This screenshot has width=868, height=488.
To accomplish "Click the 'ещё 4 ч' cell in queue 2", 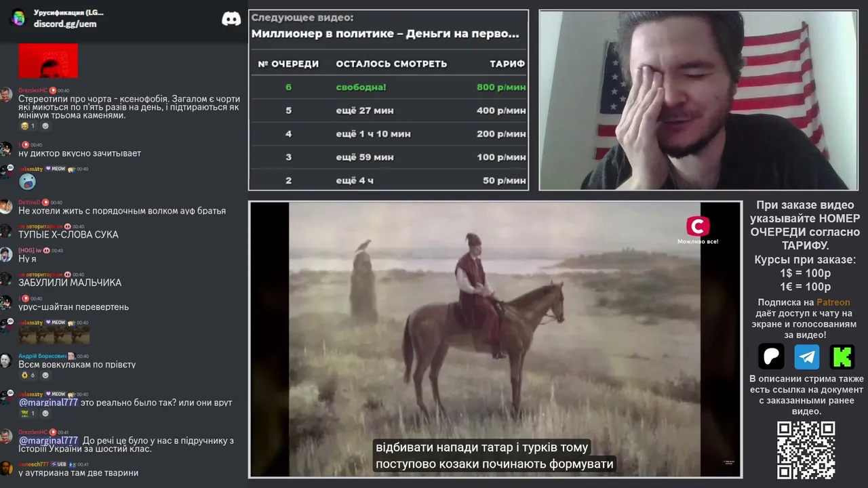I will tap(355, 181).
